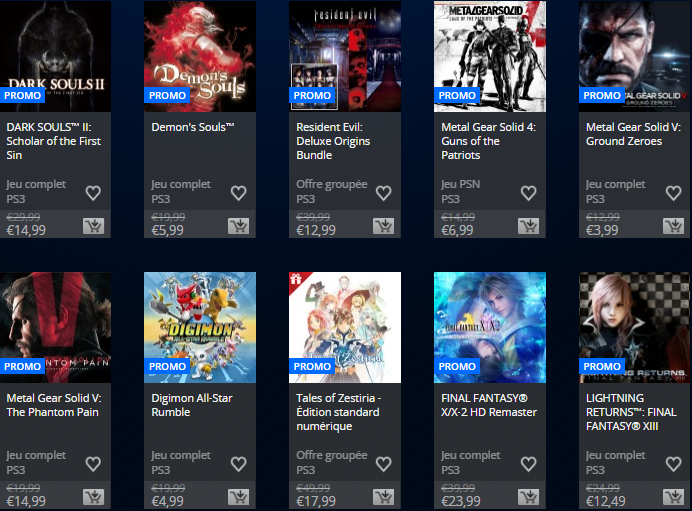Add Tales of Zestiria to the cart
This screenshot has height=511, width=692.
tap(383, 497)
